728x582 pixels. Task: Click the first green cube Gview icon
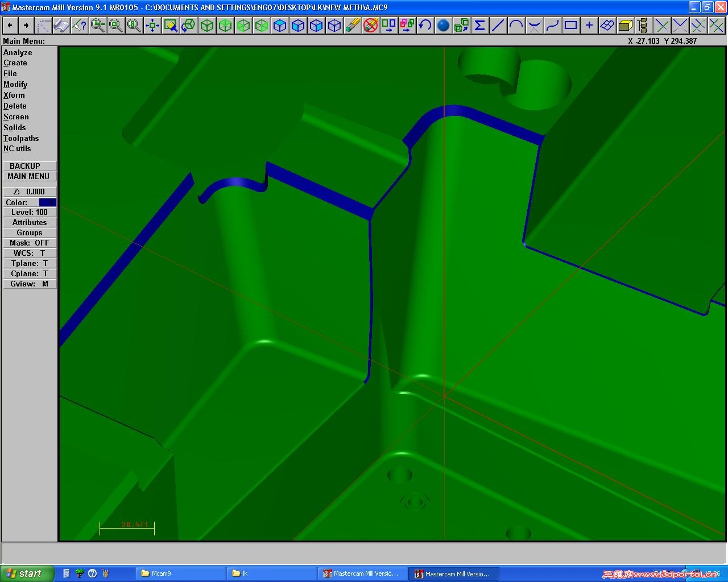207,25
